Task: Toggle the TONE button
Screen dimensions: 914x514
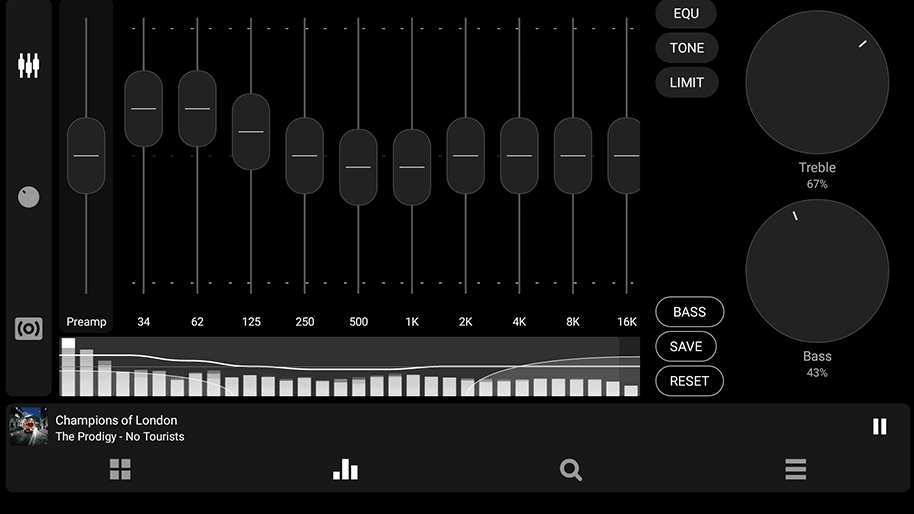Action: tap(687, 48)
